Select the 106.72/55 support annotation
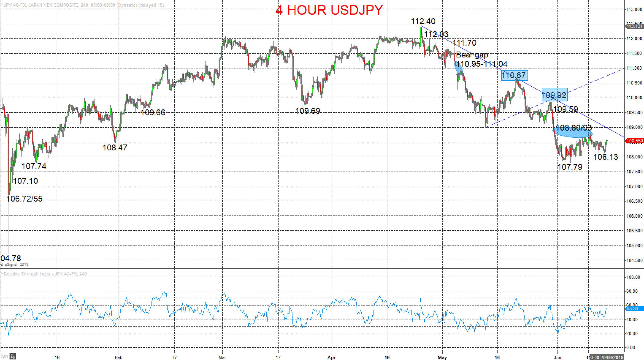Screen dimensions: 644x360 click(x=24, y=199)
